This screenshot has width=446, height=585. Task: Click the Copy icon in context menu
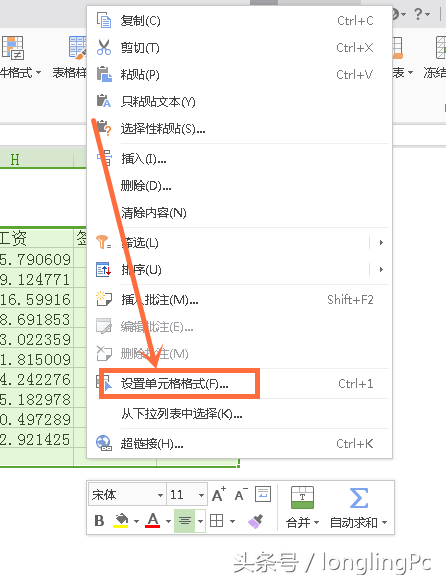pyautogui.click(x=104, y=20)
